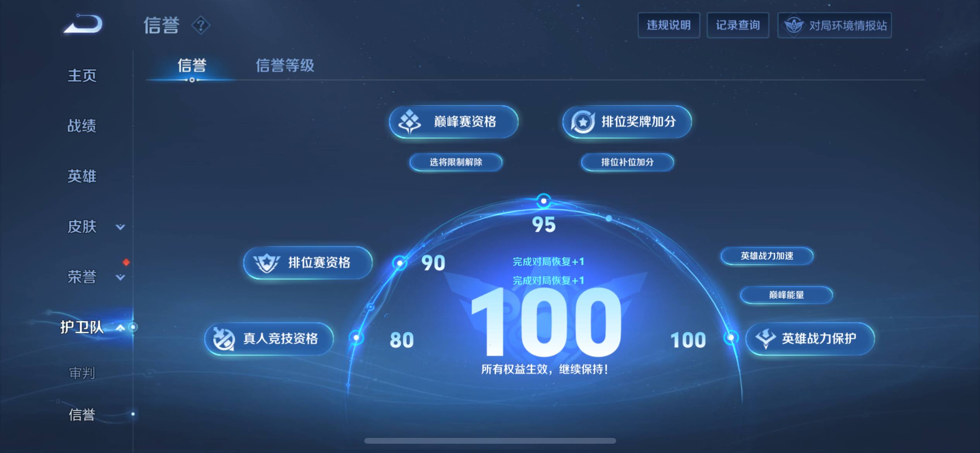The image size is (980, 453).
Task: Click the 真人竞技资格 crossed-swords icon
Action: [x=224, y=339]
